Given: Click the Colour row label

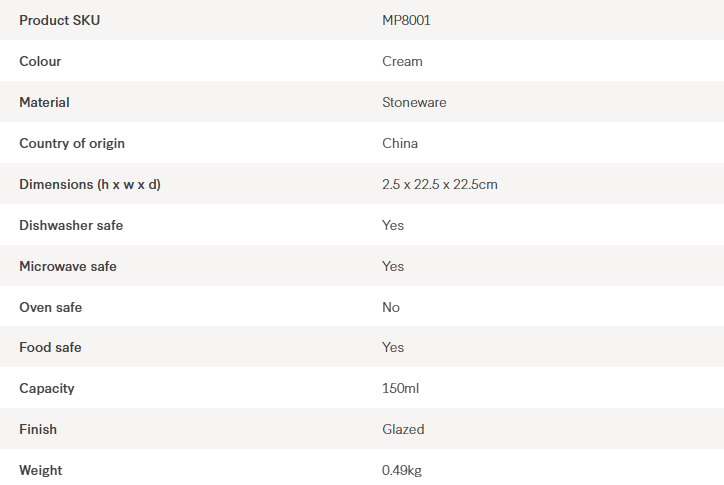Looking at the screenshot, I should pos(40,61).
